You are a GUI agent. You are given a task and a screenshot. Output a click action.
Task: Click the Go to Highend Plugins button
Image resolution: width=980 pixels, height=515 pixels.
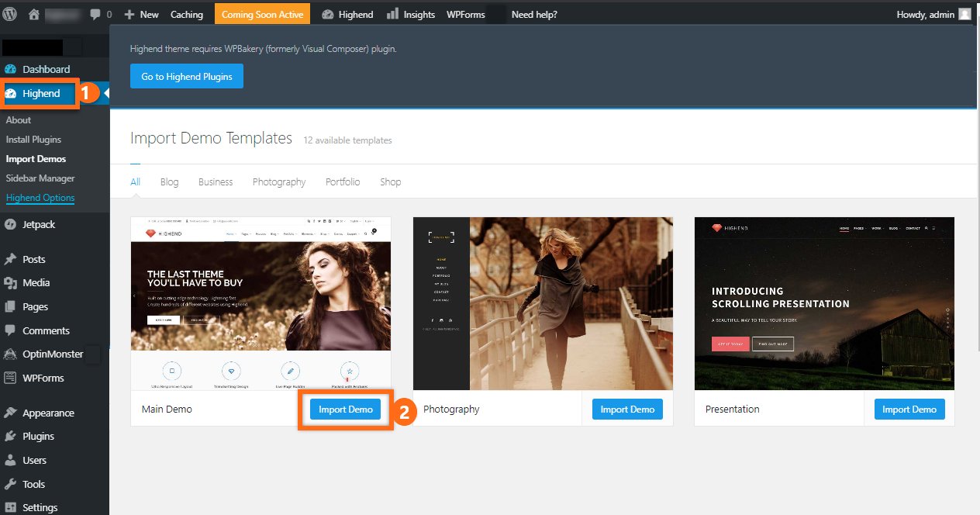[x=186, y=76]
